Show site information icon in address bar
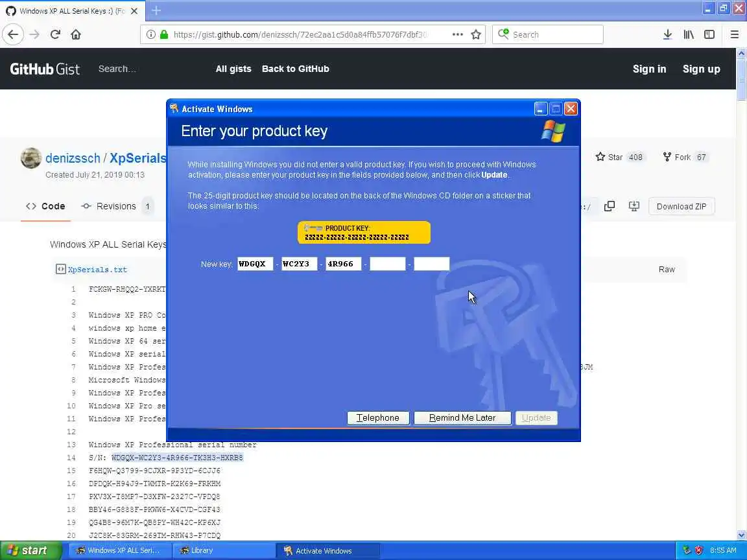 (x=150, y=34)
